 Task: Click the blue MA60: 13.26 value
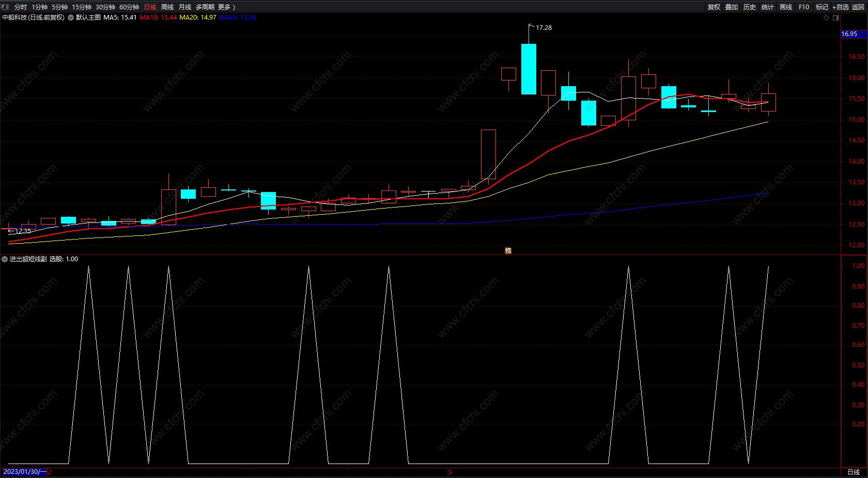(238, 18)
